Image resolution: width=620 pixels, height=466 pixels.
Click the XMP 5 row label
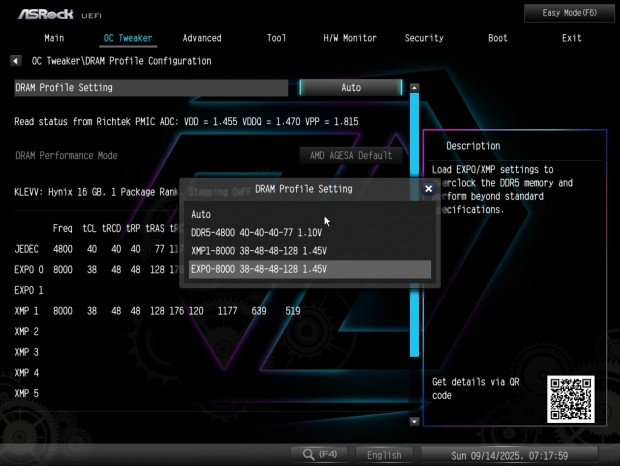click(26, 393)
